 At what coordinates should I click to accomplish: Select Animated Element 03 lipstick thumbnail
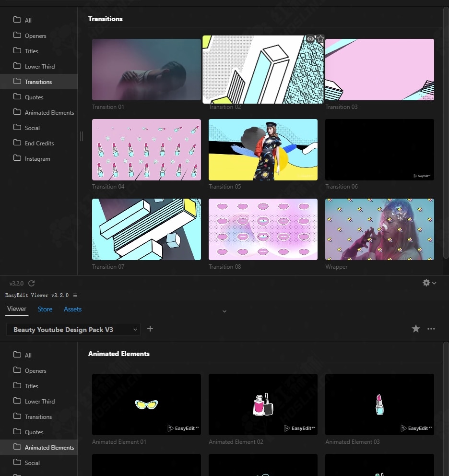379,405
